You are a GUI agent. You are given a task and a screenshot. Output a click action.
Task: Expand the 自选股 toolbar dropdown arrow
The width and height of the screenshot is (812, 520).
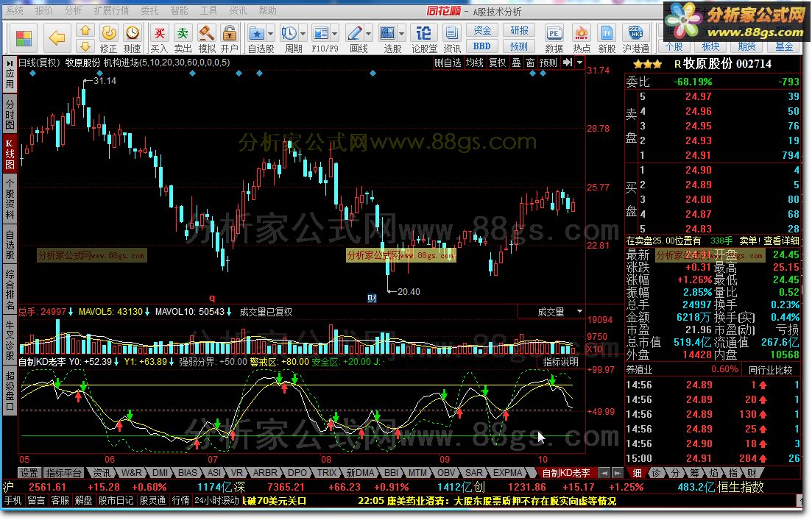click(x=270, y=34)
